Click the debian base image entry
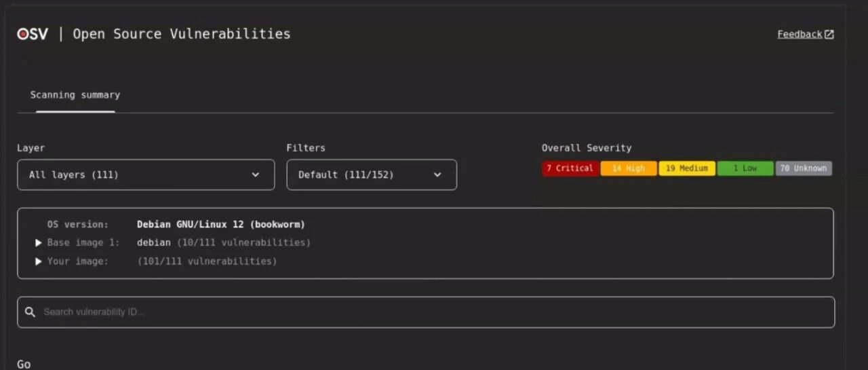This screenshot has height=370, width=868. (154, 242)
